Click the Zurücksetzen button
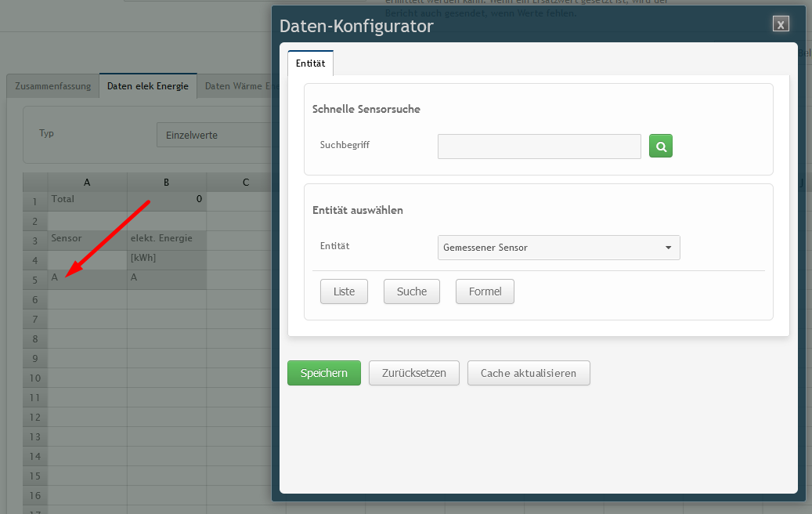The image size is (812, 514). [x=413, y=373]
